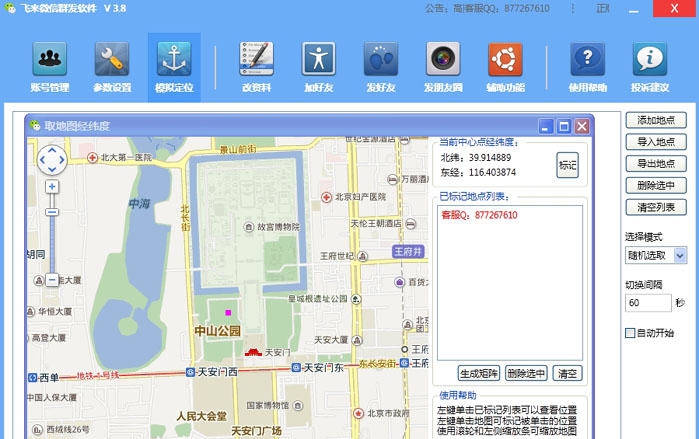Zoom out map with bottom minus button
The width and height of the screenshot is (699, 439).
click(x=52, y=280)
